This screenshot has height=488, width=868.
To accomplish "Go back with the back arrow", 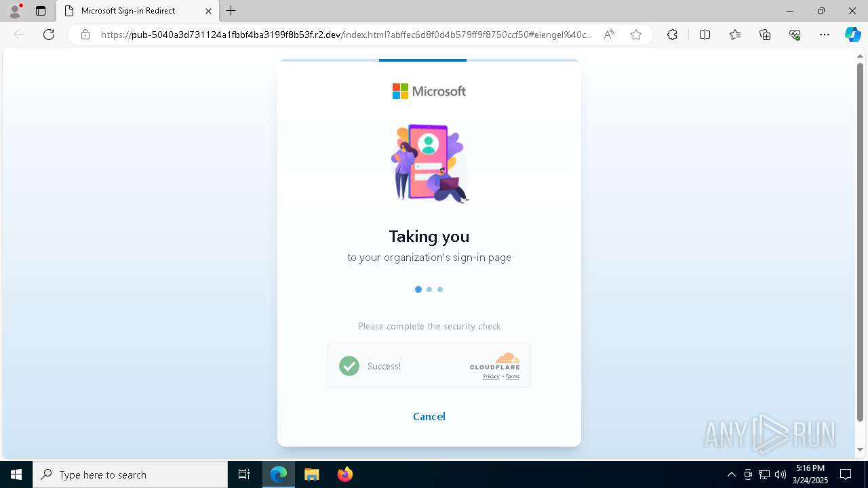I will [19, 35].
